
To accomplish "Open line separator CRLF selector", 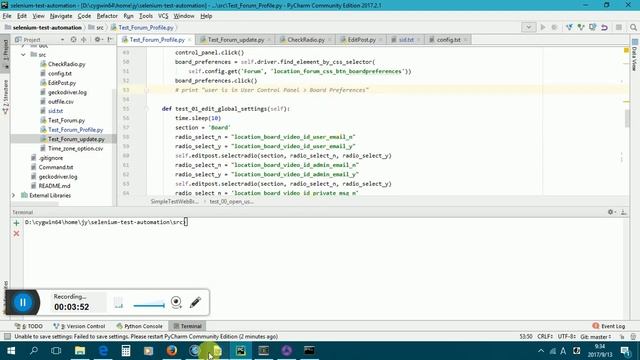I will pos(545,336).
